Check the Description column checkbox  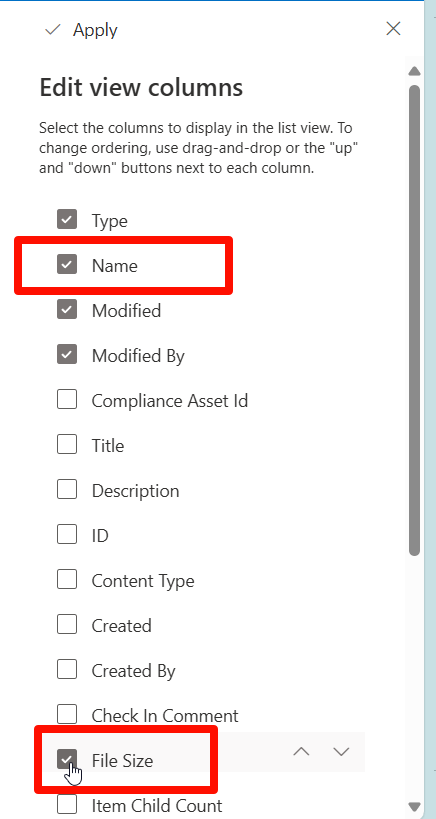(67, 490)
